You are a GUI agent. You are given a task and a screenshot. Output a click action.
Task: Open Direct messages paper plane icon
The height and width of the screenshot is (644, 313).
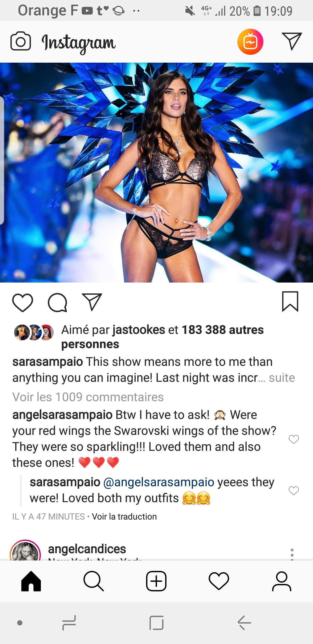(292, 41)
